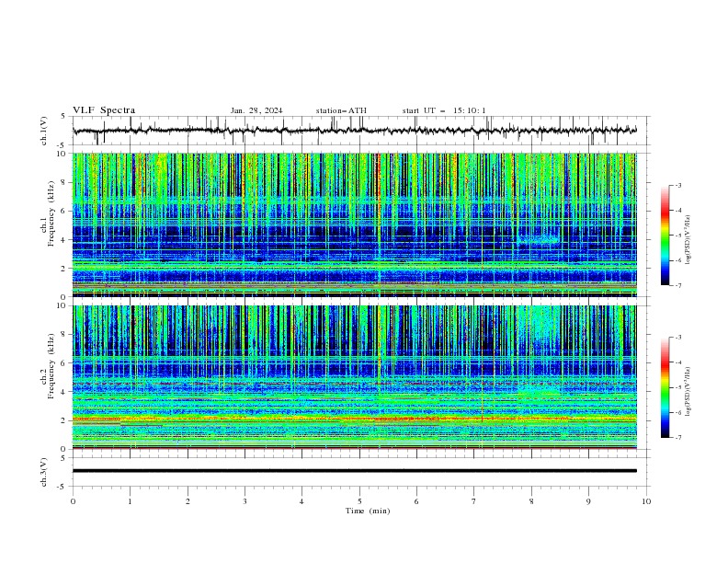The height and width of the screenshot is (563, 728).
Task: Click the ch.1 voltage waveform trace
Action: pyautogui.click(x=354, y=131)
